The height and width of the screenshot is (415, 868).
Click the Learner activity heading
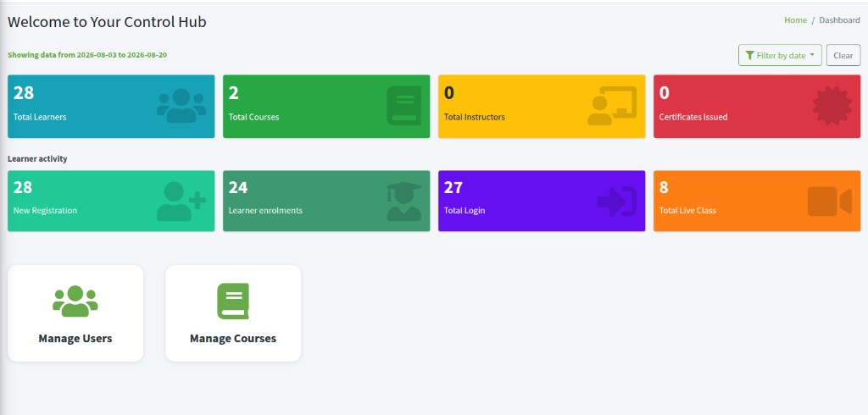click(37, 159)
